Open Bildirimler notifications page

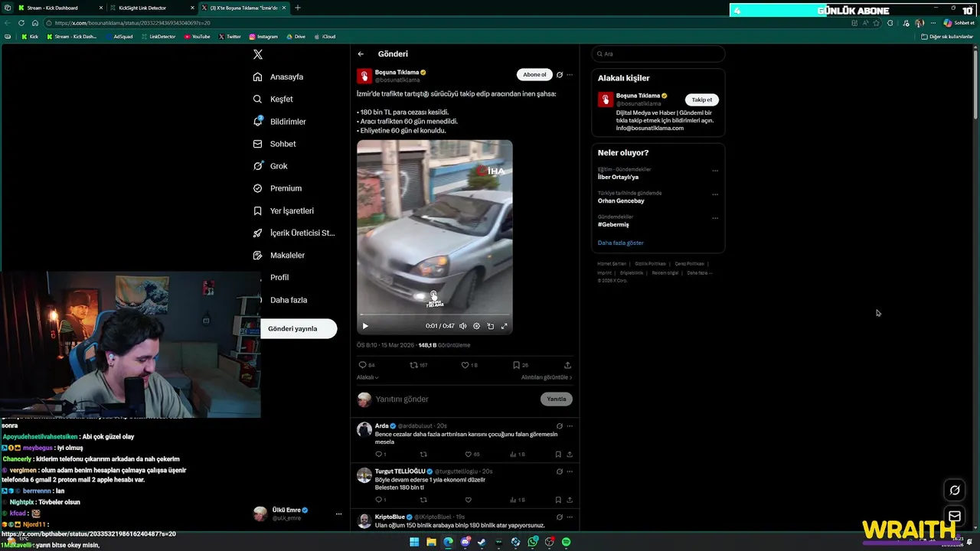(279, 122)
